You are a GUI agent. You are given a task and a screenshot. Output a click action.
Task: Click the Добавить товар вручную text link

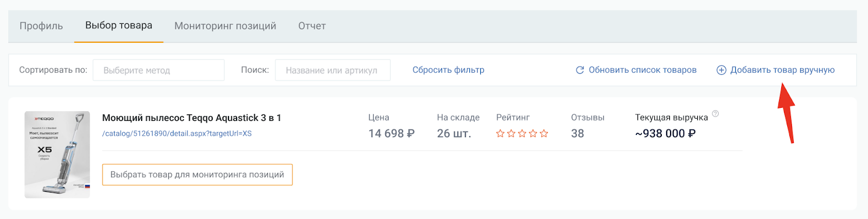point(782,70)
